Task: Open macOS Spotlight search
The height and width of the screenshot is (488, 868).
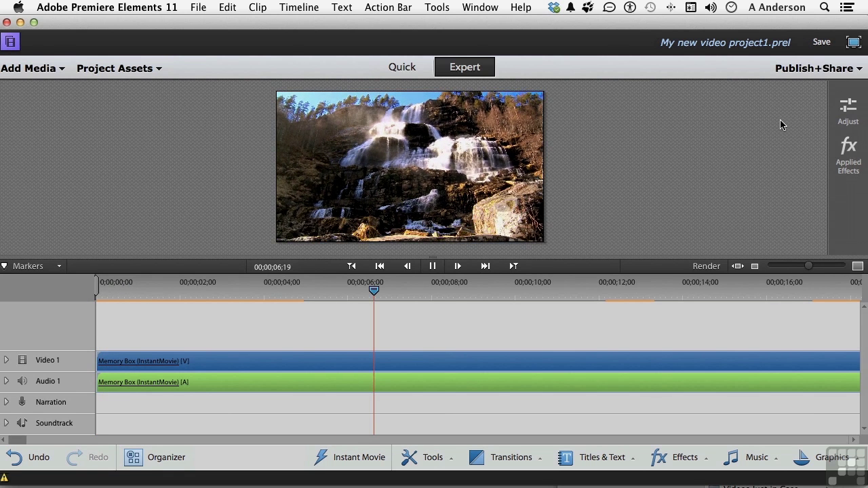Action: [825, 7]
